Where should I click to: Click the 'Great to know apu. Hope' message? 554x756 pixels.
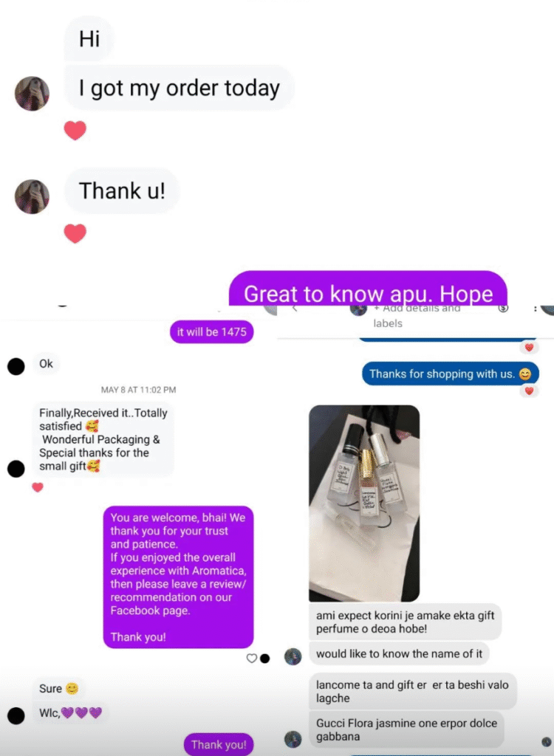coord(368,289)
